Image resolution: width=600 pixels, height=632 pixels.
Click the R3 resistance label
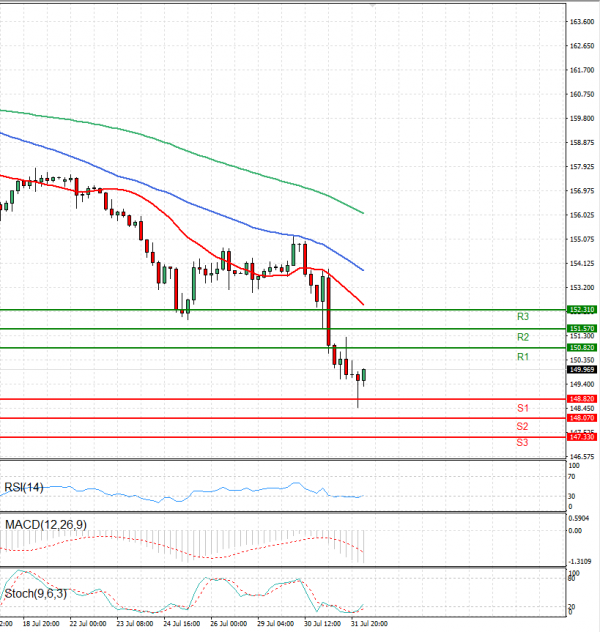(523, 317)
